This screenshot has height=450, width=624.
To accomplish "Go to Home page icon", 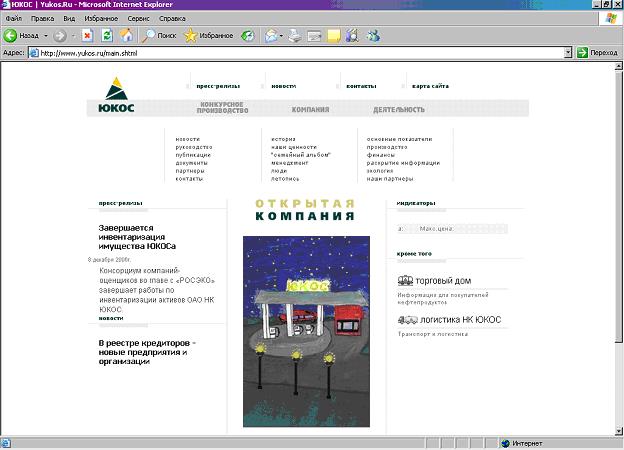I will pos(127,36).
